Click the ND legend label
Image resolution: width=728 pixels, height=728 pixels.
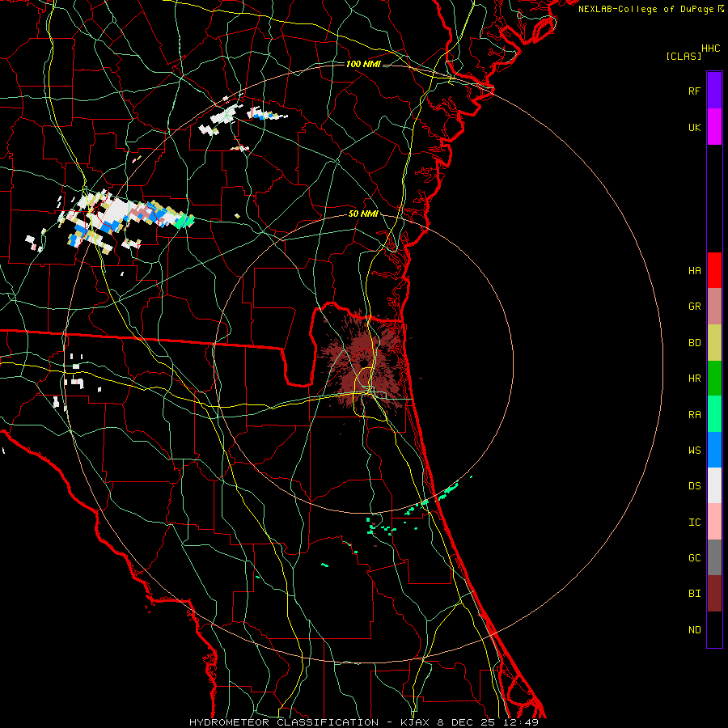pyautogui.click(x=694, y=629)
